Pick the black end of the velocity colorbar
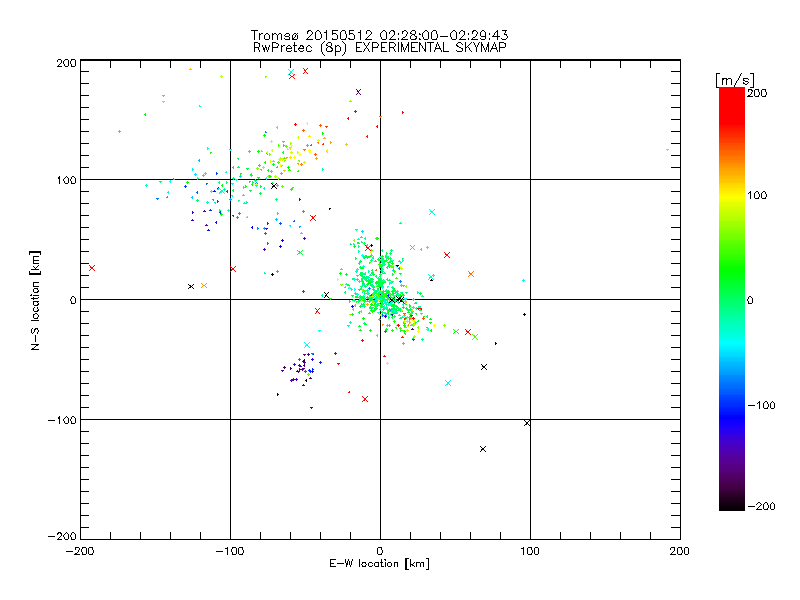Image resolution: width=800 pixels, height=600 pixels. 732,505
